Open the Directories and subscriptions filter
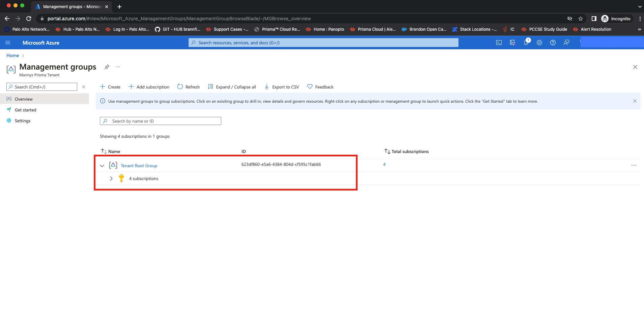 [512, 43]
